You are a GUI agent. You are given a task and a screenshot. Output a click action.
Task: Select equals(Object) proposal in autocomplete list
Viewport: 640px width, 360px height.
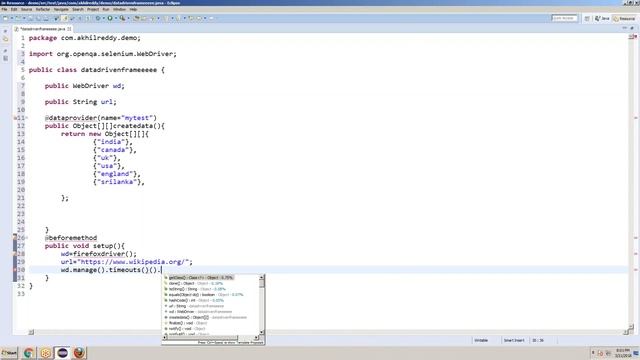point(211,295)
